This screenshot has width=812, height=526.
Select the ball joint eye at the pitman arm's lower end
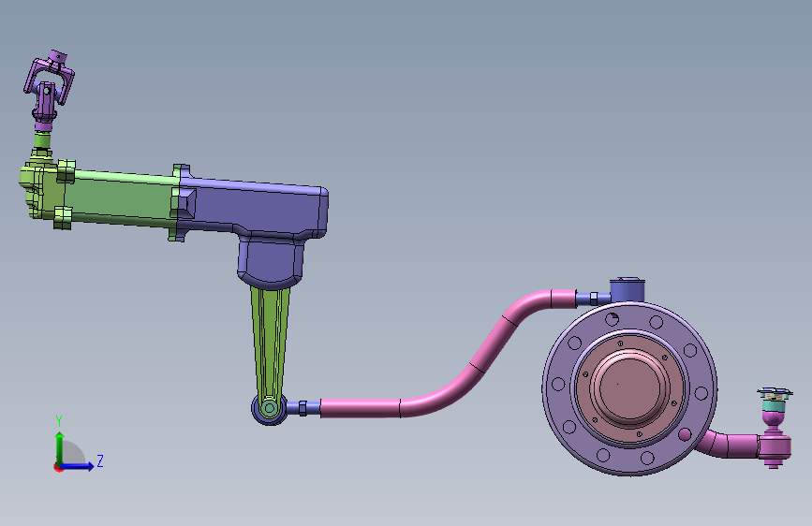269,408
